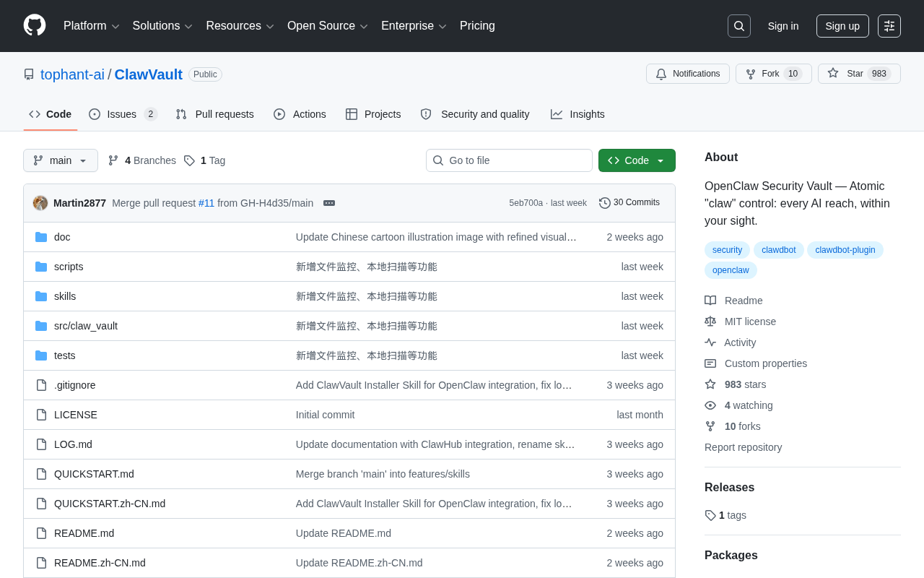Open the main branch dropdown
The height and width of the screenshot is (578, 924).
pyautogui.click(x=60, y=160)
